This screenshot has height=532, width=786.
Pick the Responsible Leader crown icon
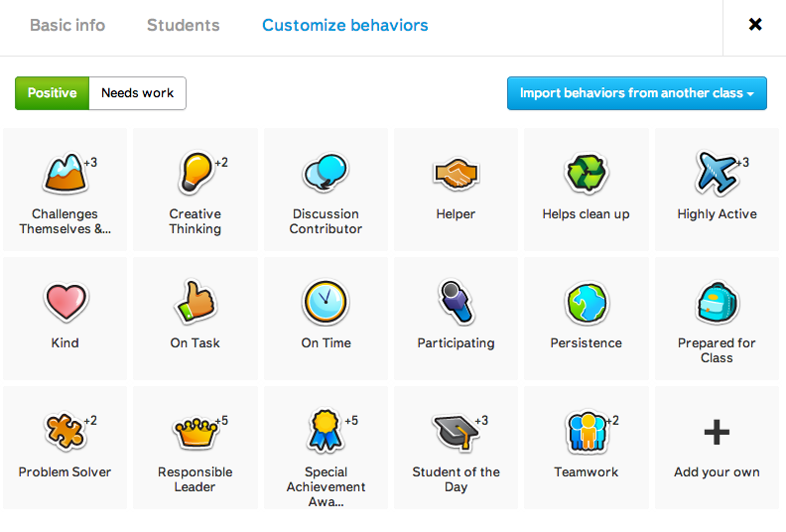point(196,431)
